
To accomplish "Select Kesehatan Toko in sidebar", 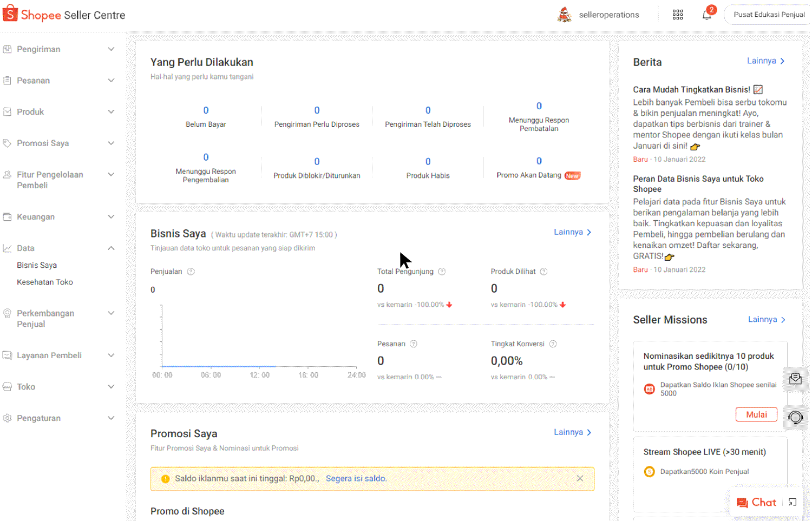I will pos(45,282).
